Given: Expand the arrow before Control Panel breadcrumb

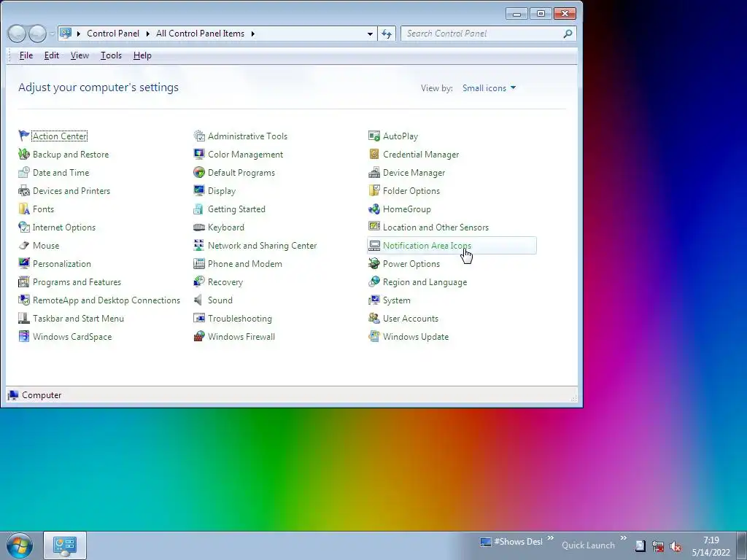Looking at the screenshot, I should click(79, 34).
